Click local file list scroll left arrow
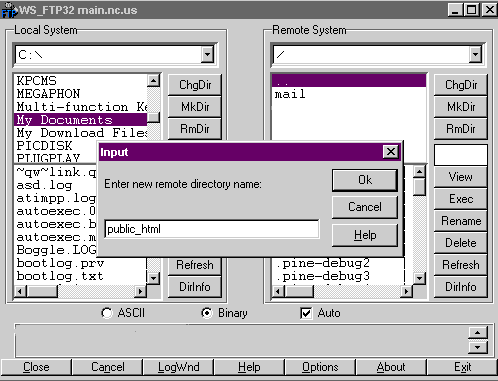 [20, 291]
